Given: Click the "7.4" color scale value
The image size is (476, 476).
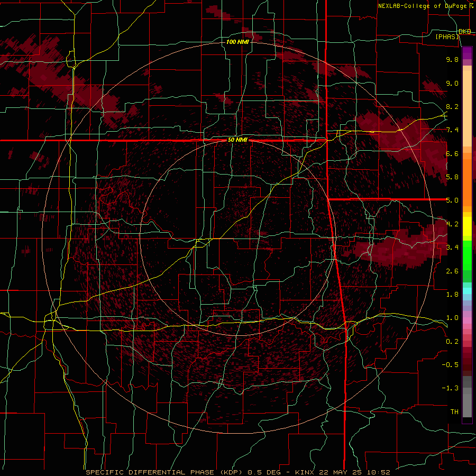Looking at the screenshot, I should click(452, 130).
